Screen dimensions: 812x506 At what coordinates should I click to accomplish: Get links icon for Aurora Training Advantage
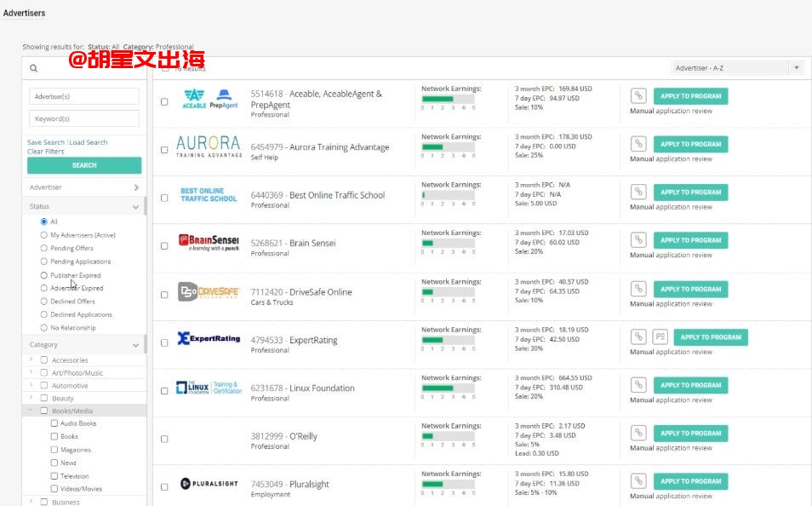click(x=638, y=144)
